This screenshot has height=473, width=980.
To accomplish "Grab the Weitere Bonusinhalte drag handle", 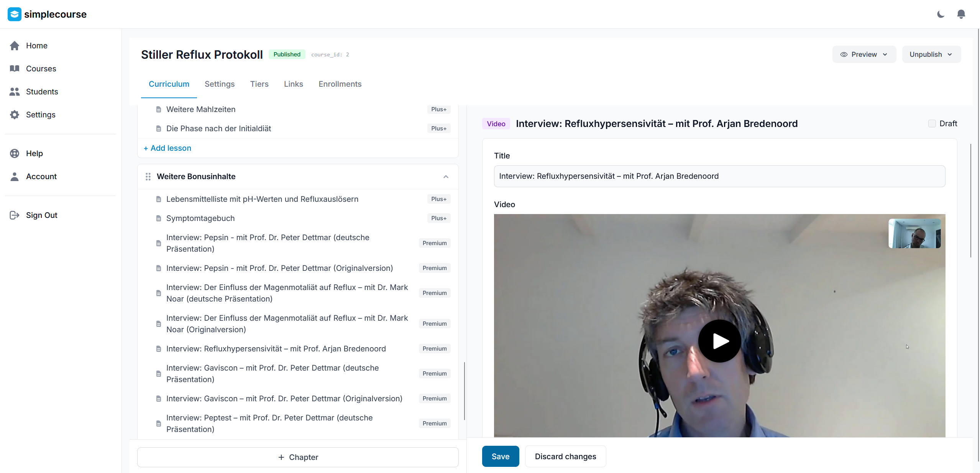I will 148,177.
